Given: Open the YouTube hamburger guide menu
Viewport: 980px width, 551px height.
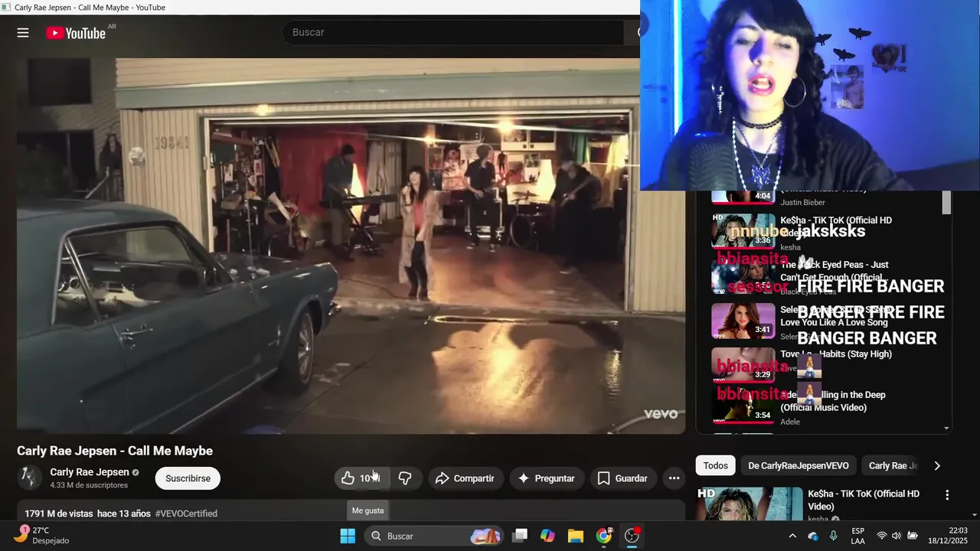Looking at the screenshot, I should point(23,33).
